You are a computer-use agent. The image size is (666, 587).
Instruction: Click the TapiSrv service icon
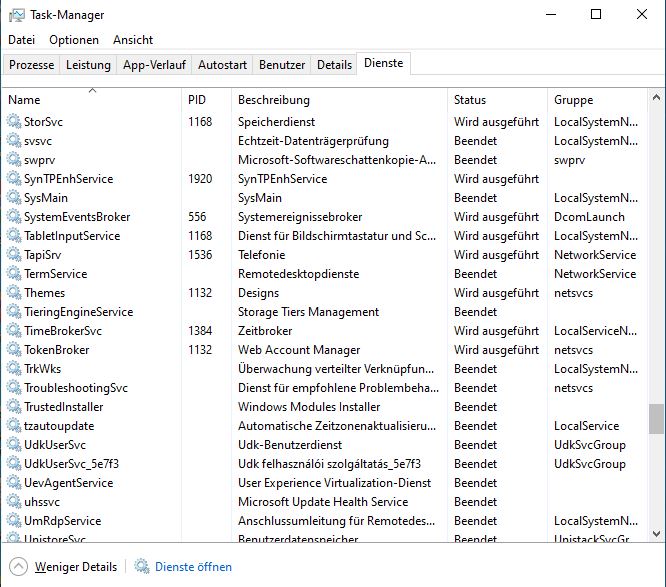tap(14, 254)
